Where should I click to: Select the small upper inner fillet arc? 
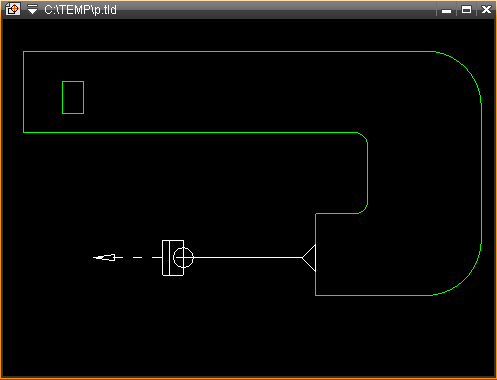(365, 136)
